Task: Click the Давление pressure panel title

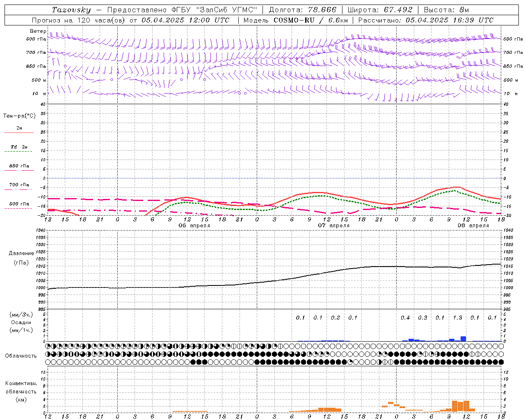Action: (x=21, y=253)
